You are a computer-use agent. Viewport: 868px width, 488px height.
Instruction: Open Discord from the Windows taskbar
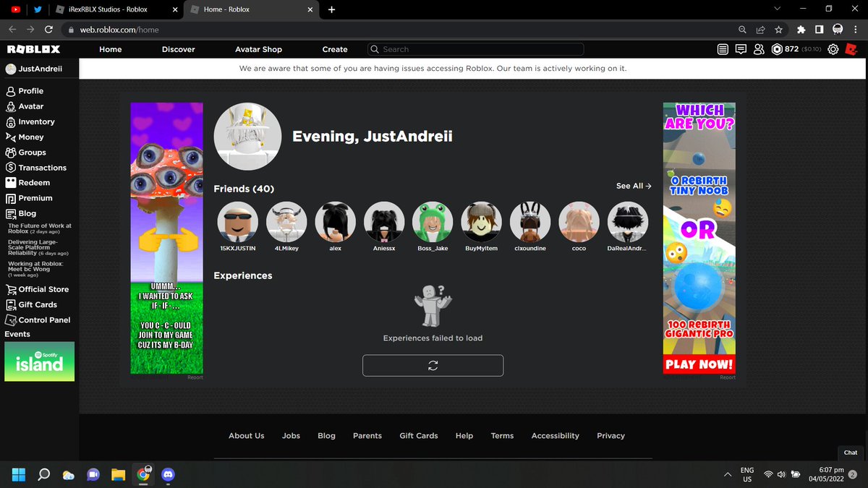pyautogui.click(x=169, y=474)
